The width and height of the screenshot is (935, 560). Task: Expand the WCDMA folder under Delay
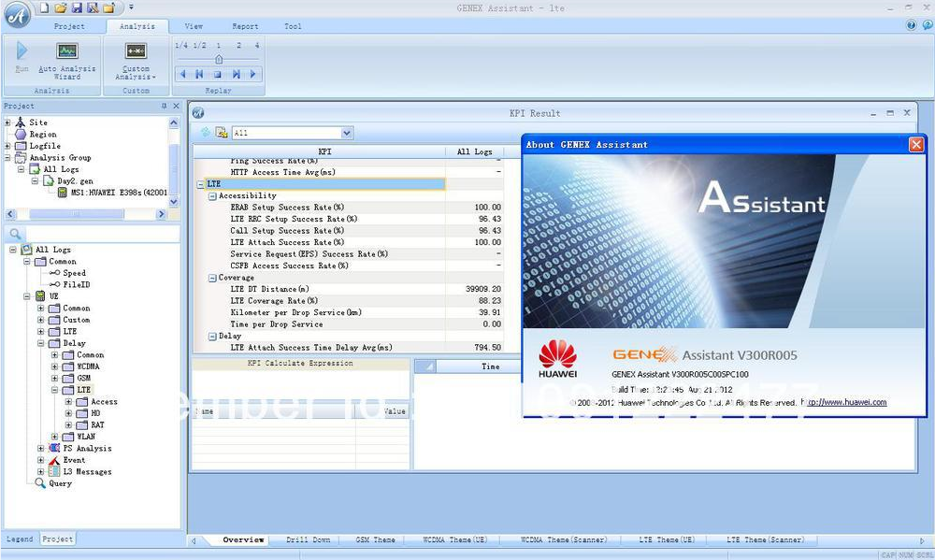(54, 366)
